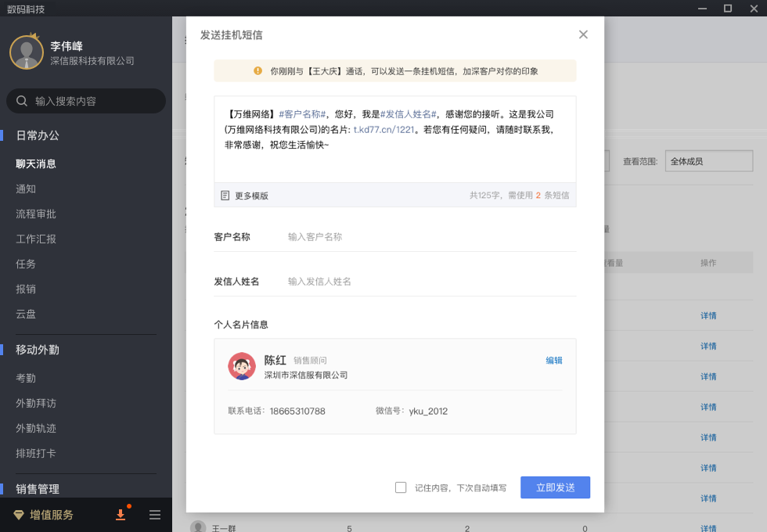Open the 全体成员 view range dropdown
Viewport: 767px width, 532px height.
tap(709, 161)
